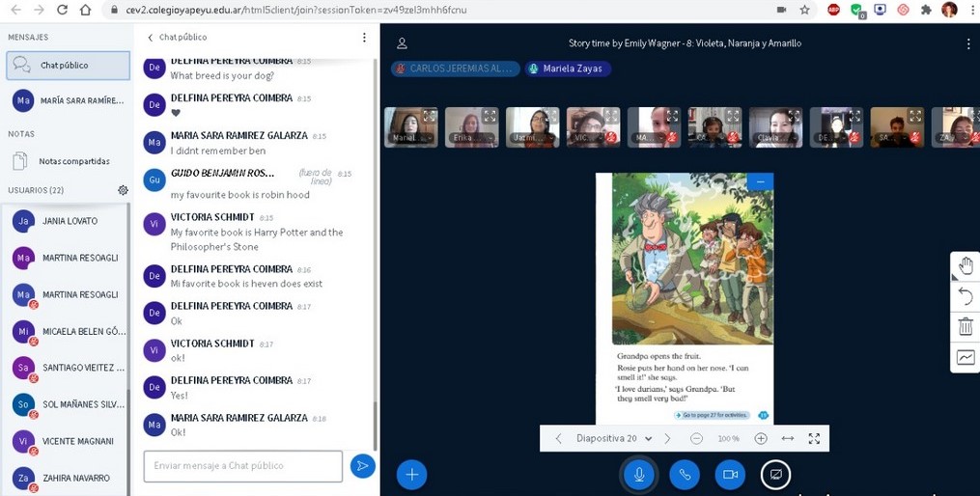Open the chat options three-dot menu
The width and height of the screenshot is (980, 496).
tap(364, 38)
